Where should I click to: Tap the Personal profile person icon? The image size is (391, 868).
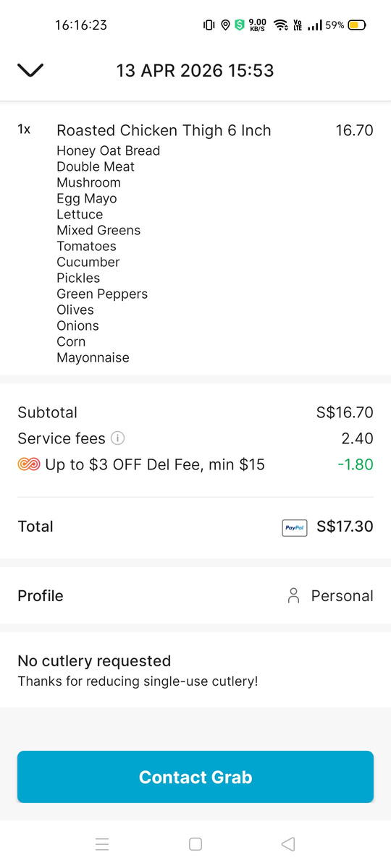point(293,596)
